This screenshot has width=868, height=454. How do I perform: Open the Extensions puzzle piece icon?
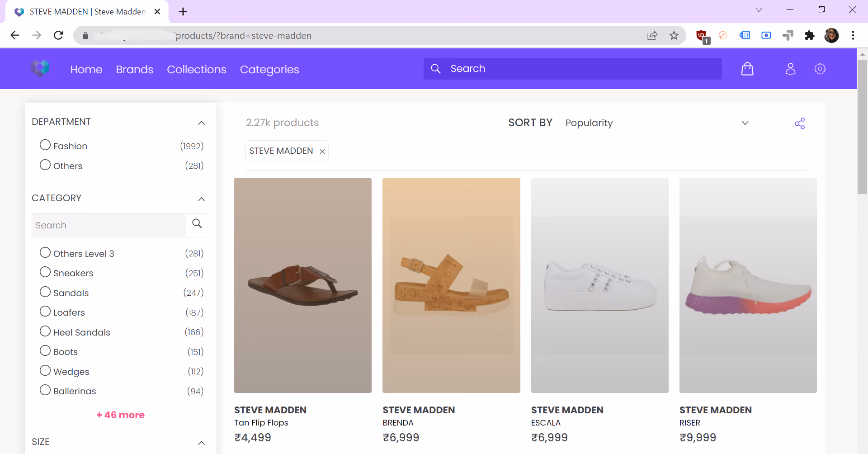point(810,35)
